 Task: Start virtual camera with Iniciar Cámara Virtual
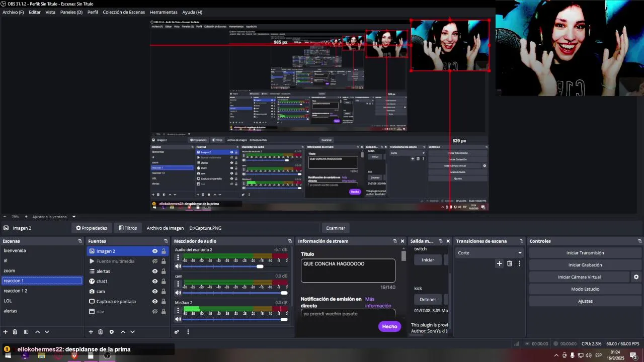point(579,277)
